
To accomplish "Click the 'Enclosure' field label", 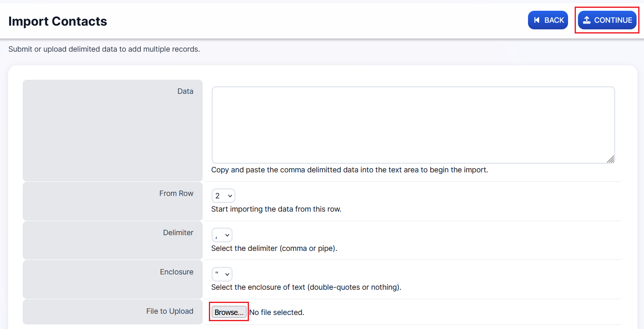I will [x=177, y=272].
